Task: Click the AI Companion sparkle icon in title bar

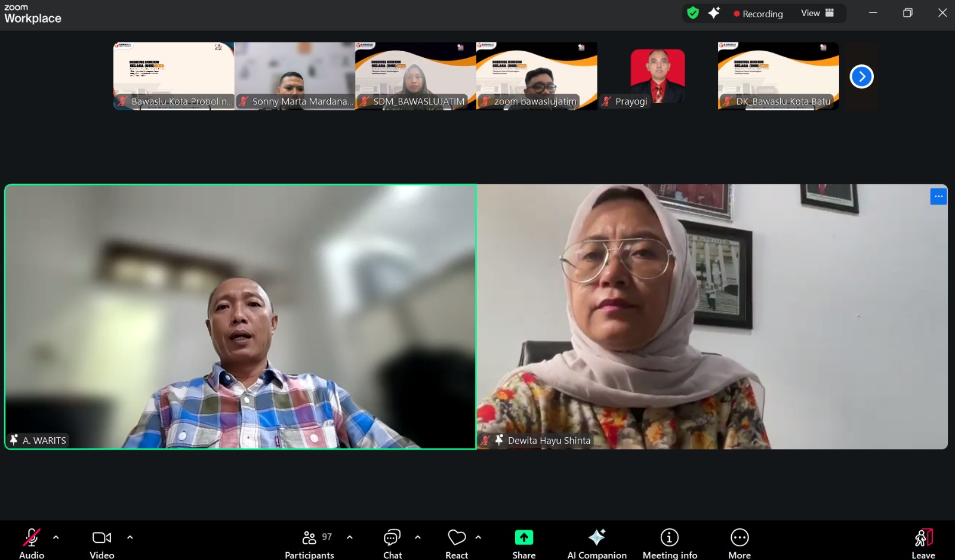Action: (714, 13)
